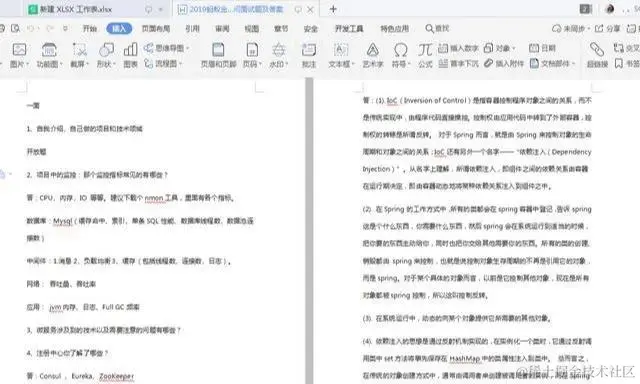The image size is (640, 384).
Task: Switch to the 引用 ribbon tab
Action: point(192,28)
